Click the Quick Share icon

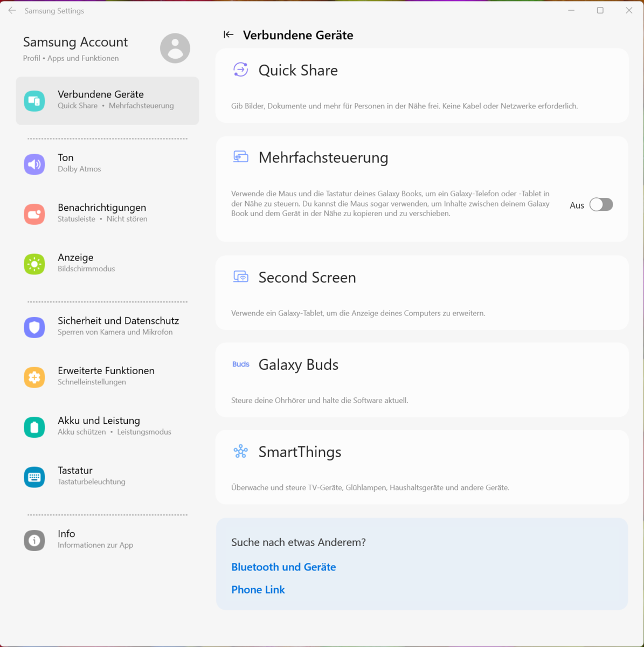(x=240, y=70)
